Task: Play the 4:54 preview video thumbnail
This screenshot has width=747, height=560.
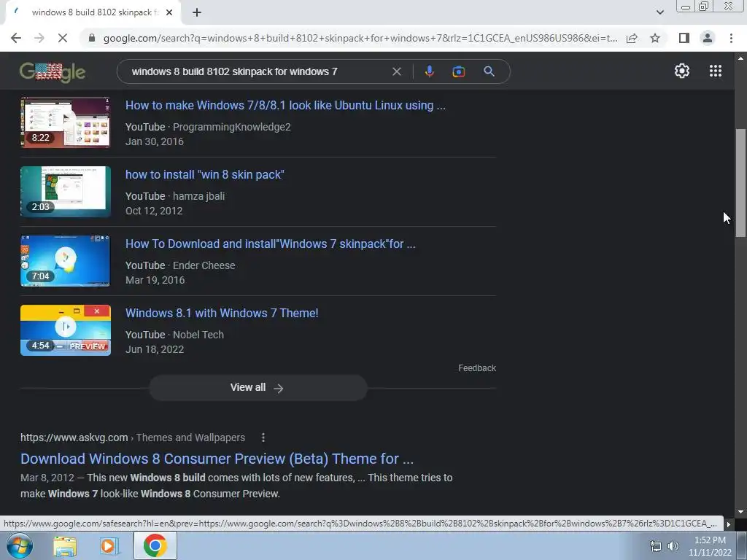Action: click(x=65, y=330)
